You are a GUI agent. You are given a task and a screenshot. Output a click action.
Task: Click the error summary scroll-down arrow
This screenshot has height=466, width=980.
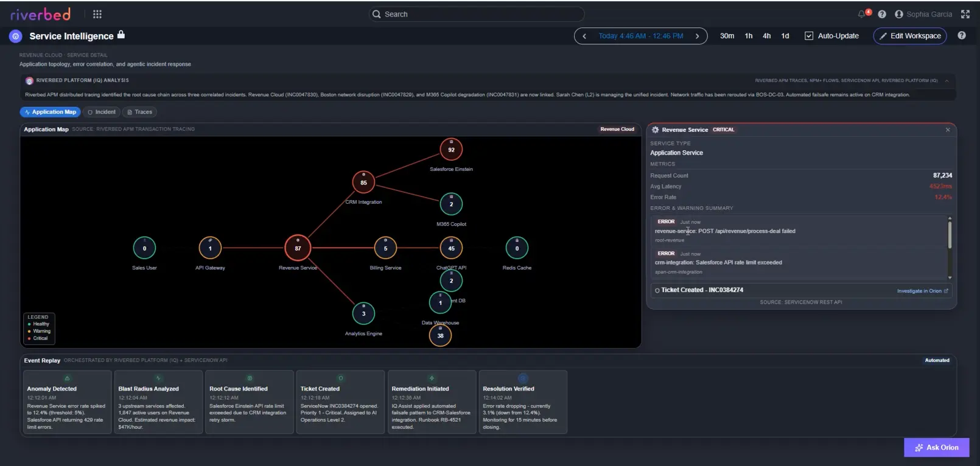(950, 277)
